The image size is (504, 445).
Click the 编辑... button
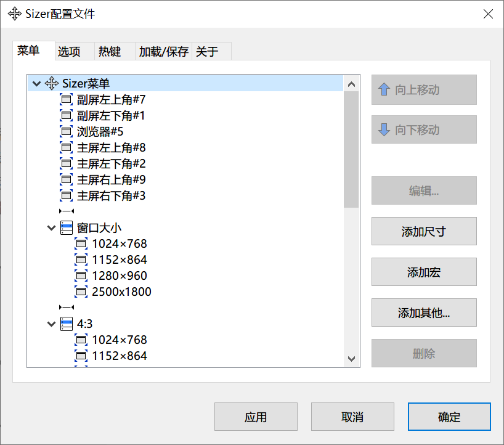click(424, 190)
